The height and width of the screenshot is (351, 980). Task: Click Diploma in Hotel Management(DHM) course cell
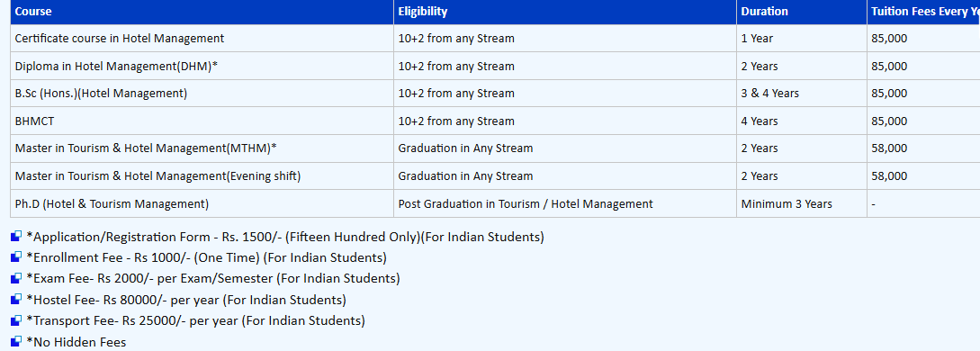click(202, 66)
